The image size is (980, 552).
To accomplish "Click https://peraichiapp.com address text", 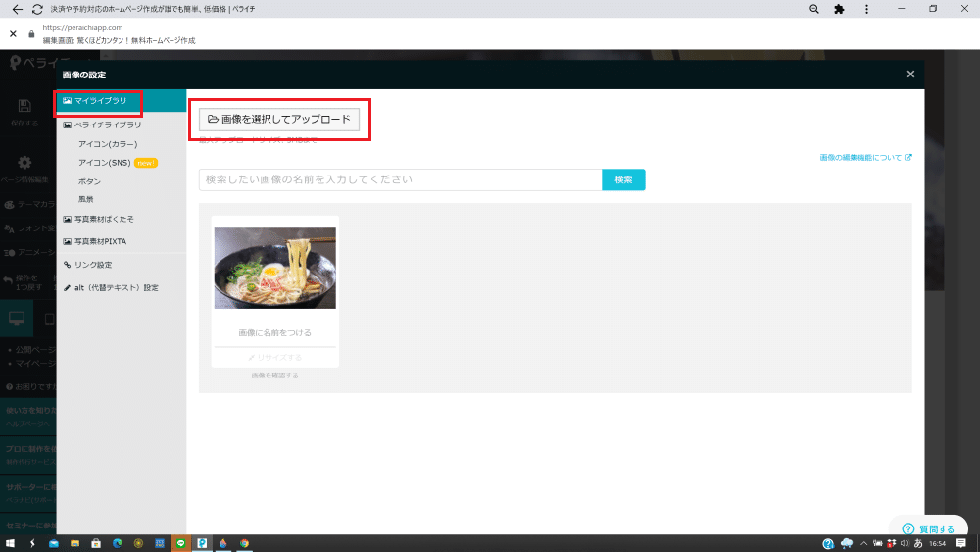I will click(82, 27).
